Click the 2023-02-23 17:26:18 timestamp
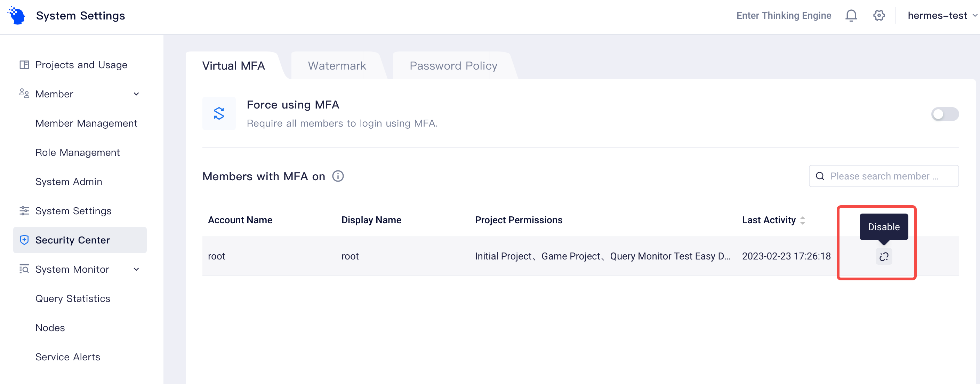 coord(786,256)
